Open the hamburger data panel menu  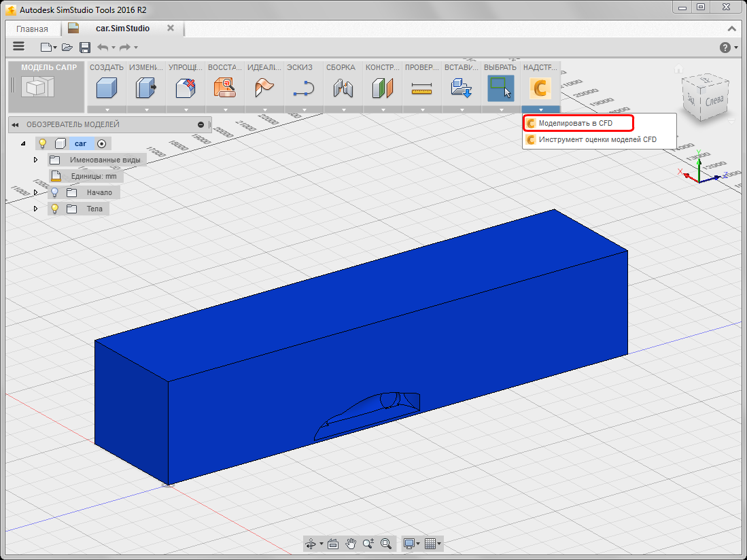tap(18, 46)
